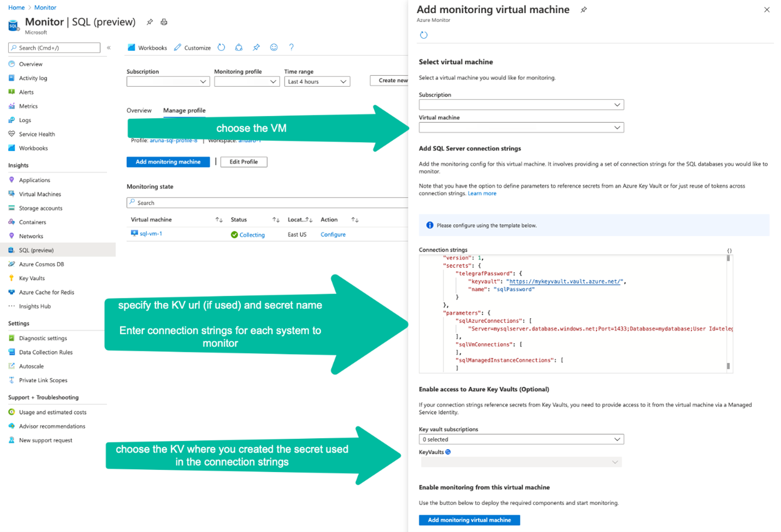Select SQL (preview) in the sidebar

point(58,250)
